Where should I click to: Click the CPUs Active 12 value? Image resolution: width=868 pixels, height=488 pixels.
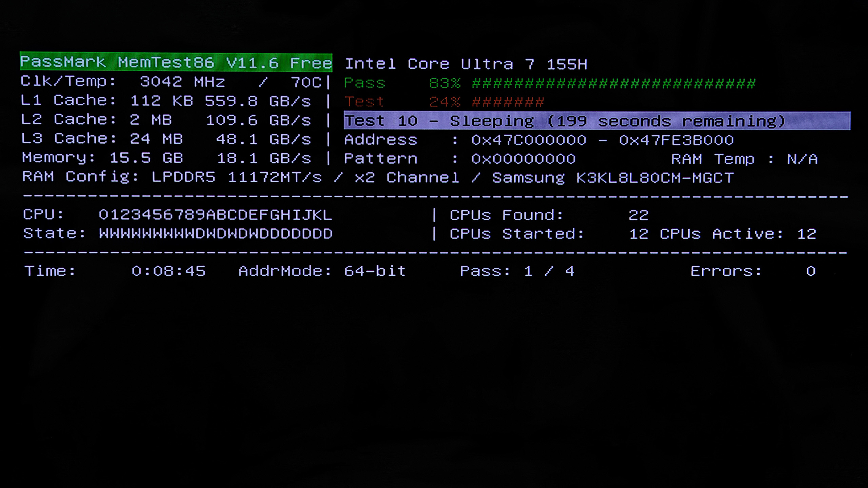pos(806,234)
